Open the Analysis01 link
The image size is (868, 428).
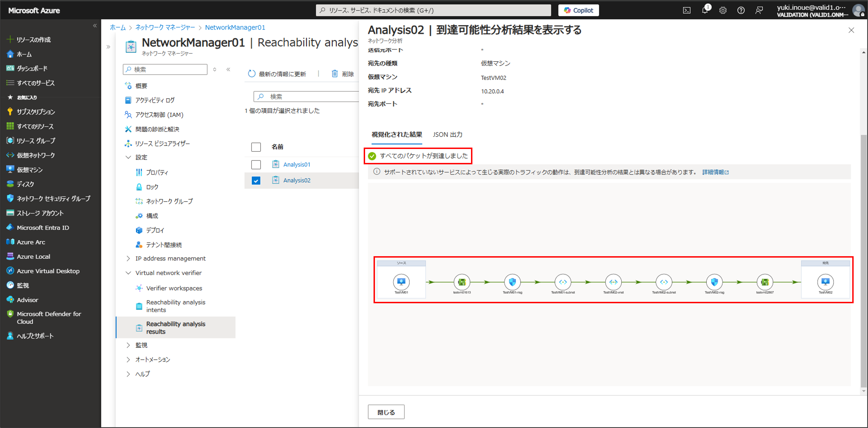pos(297,165)
